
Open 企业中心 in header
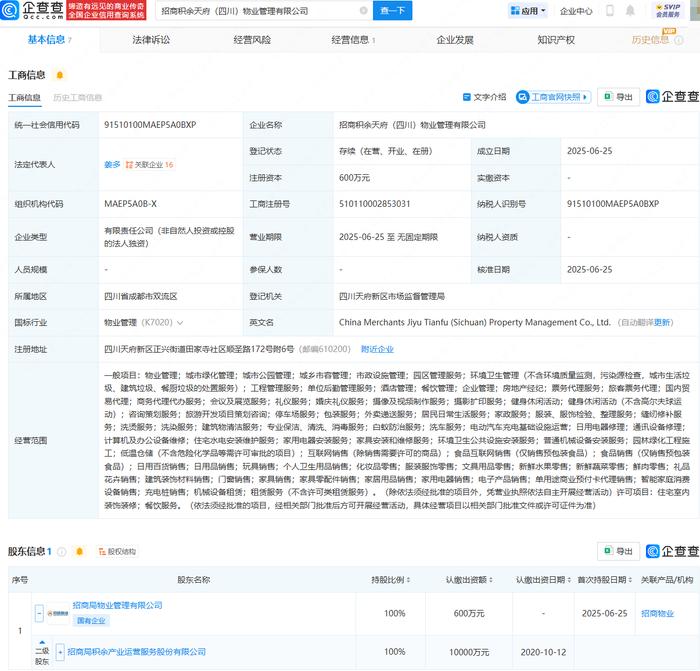(576, 11)
